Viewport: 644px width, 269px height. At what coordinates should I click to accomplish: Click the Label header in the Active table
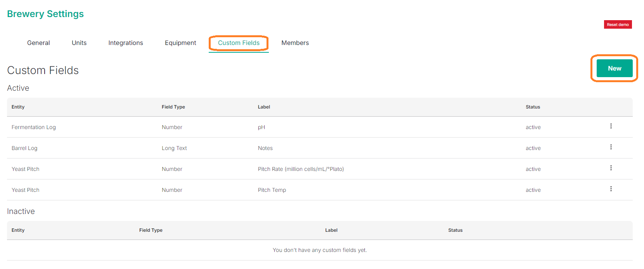point(264,107)
